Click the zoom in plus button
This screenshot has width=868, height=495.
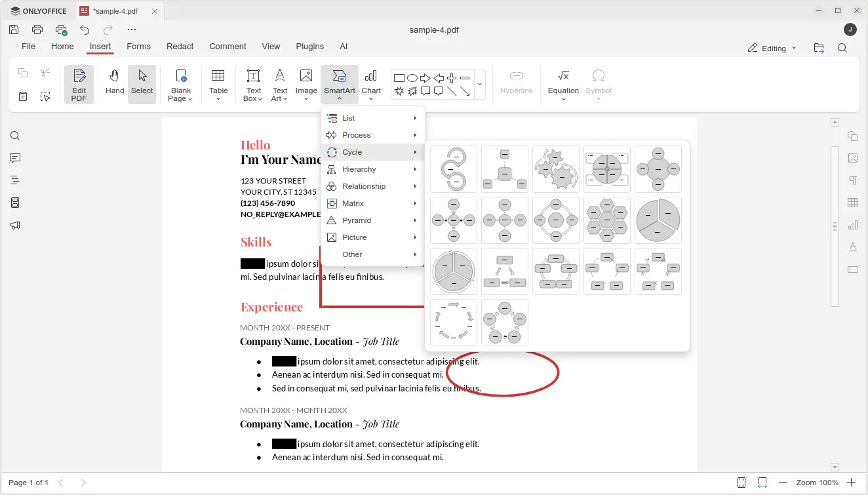851,483
